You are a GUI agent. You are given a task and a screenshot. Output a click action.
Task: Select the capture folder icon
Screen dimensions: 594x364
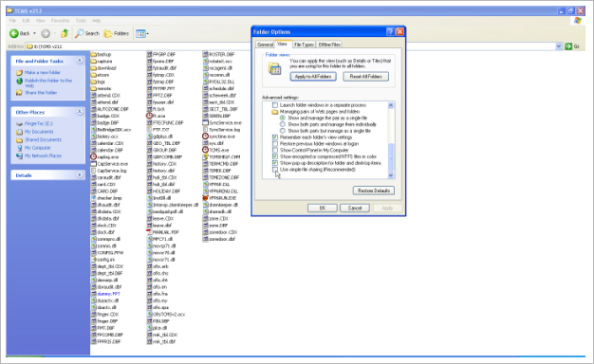point(94,62)
